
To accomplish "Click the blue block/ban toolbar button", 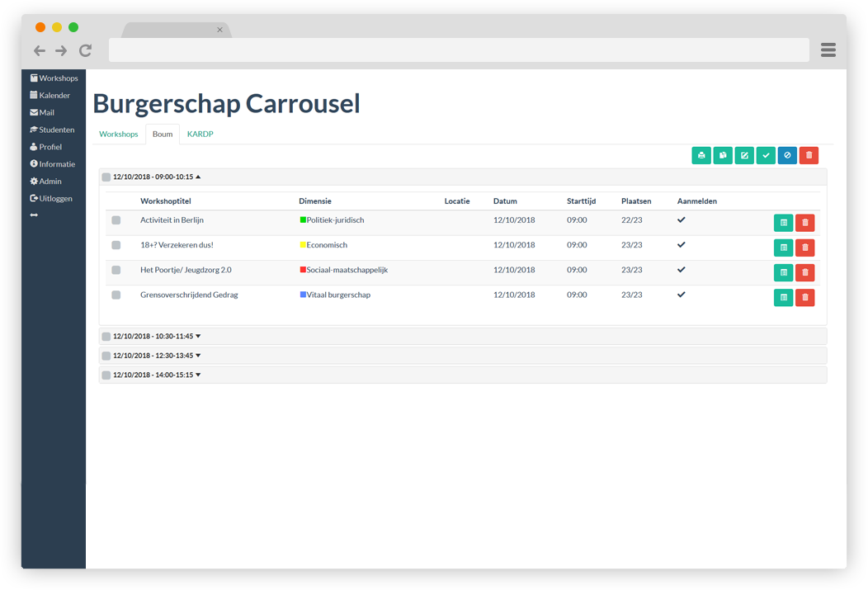I will click(787, 155).
